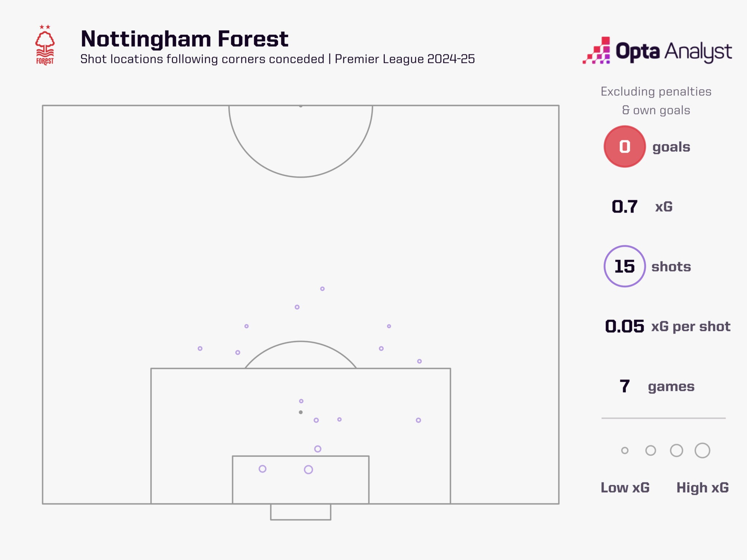747x560 pixels.
Task: Click the Nottingham Forest club crest
Action: tap(45, 45)
